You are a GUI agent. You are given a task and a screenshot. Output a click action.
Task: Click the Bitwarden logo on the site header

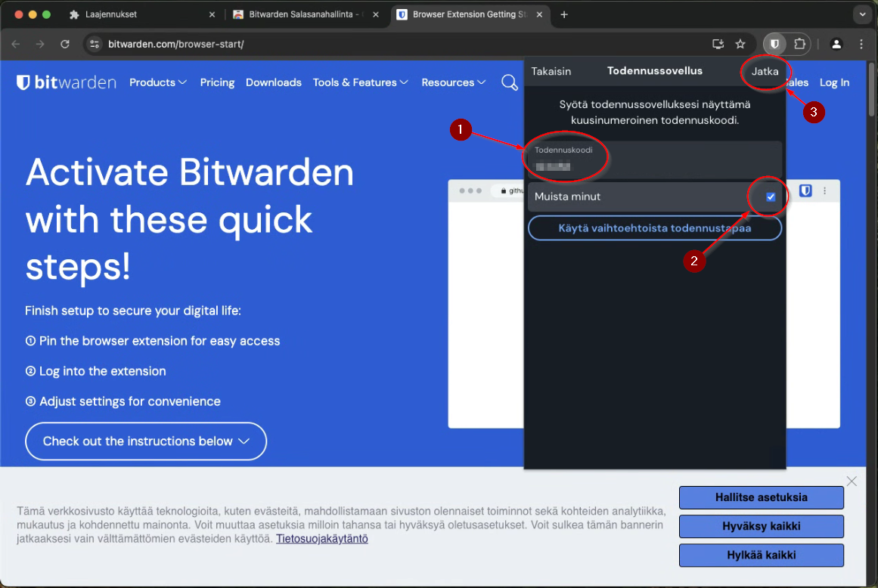(66, 83)
